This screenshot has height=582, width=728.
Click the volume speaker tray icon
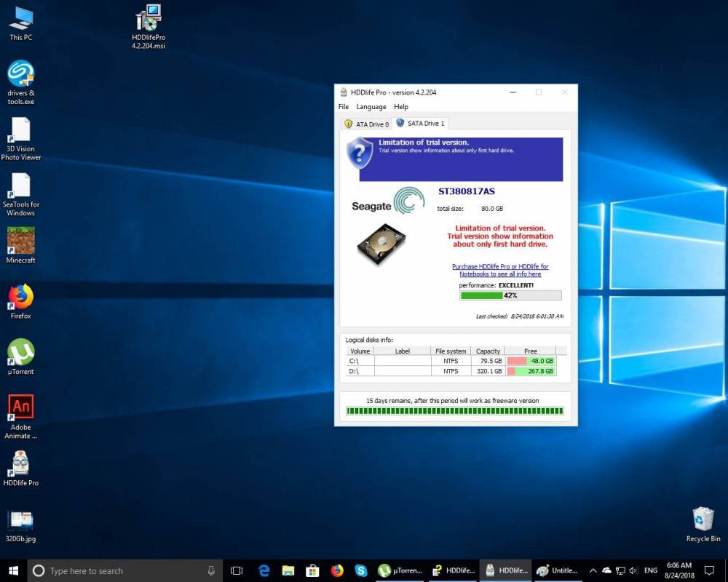click(x=633, y=570)
